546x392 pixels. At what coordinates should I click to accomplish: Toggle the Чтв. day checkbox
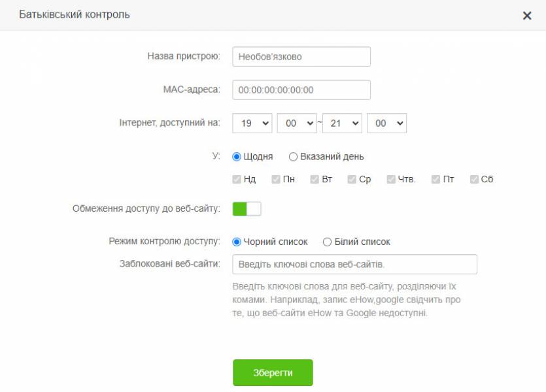click(x=390, y=179)
